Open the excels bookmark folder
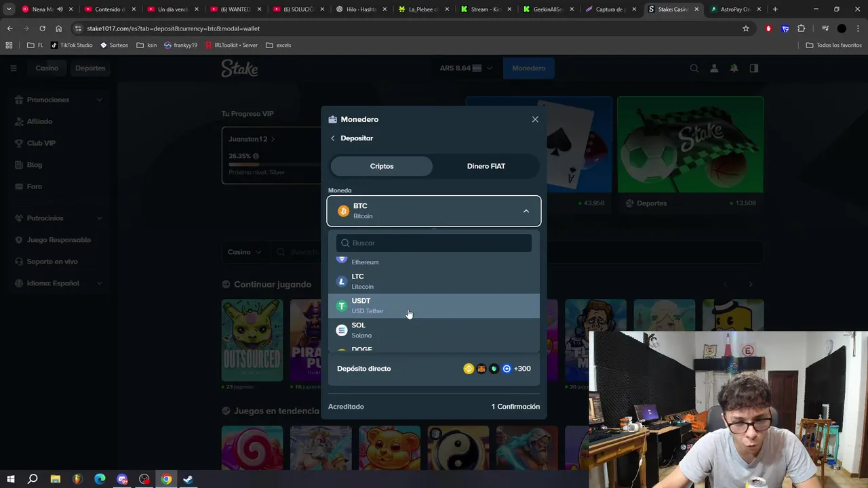 click(x=279, y=45)
